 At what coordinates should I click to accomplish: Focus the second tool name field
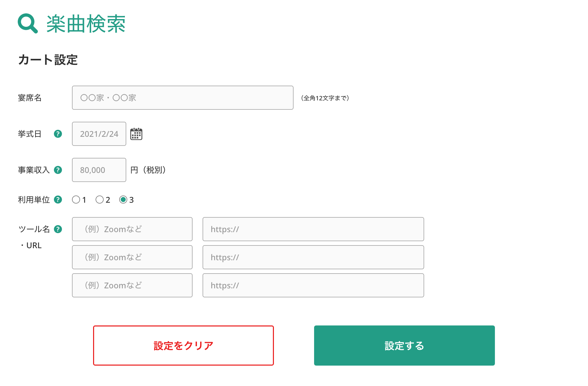point(132,257)
